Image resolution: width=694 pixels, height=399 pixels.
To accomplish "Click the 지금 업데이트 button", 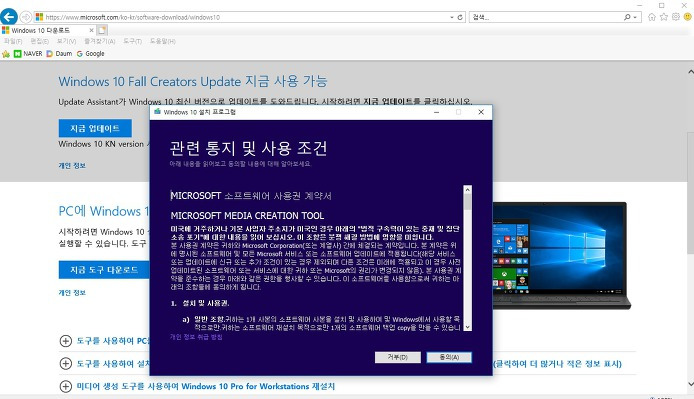I will (x=95, y=128).
